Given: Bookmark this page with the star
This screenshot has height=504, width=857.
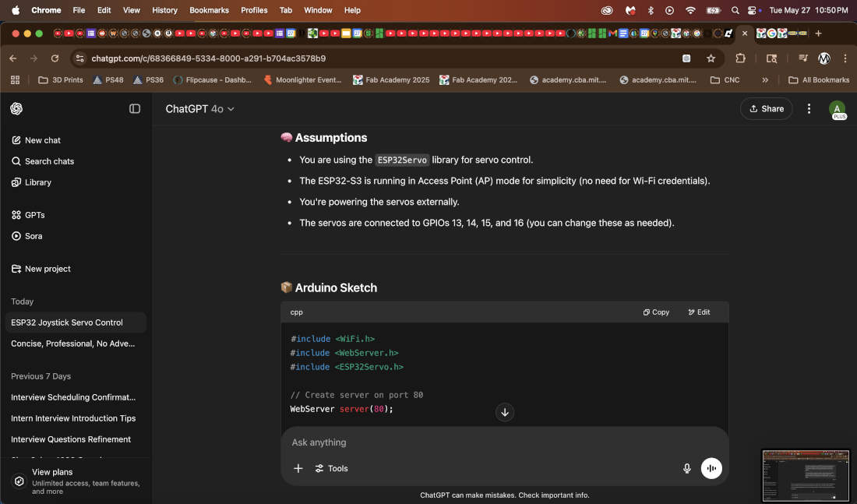Looking at the screenshot, I should 711,58.
